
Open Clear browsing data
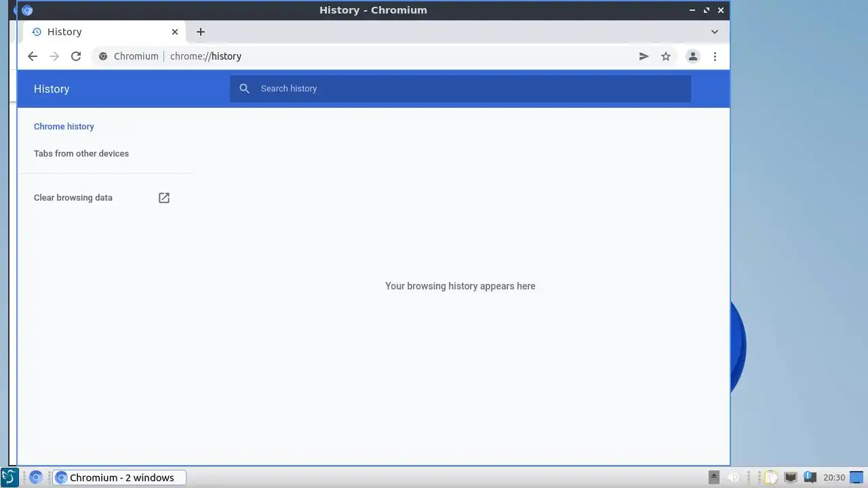point(73,198)
